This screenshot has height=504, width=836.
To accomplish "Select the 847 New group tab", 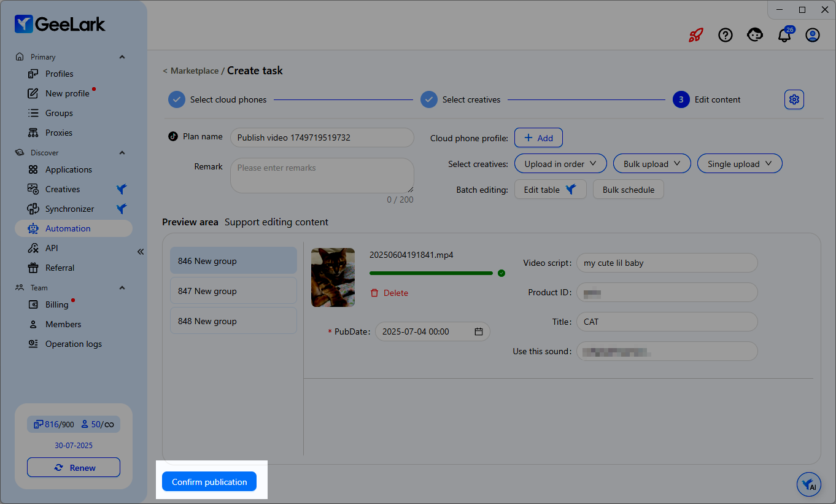I will pos(233,291).
